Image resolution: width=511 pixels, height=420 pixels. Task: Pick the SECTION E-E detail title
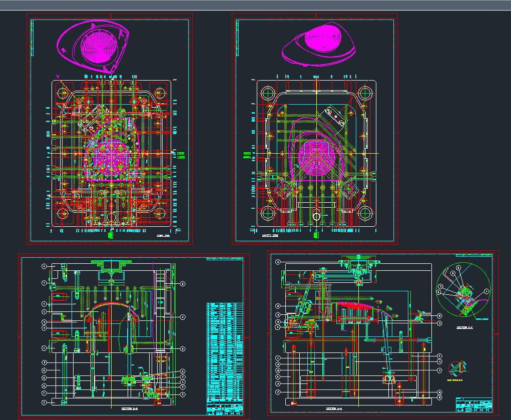pyautogui.click(x=464, y=327)
